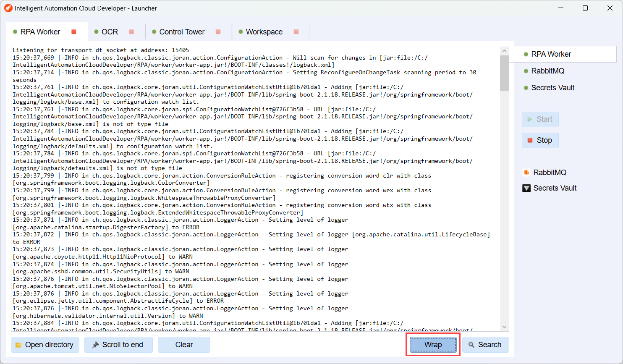Image resolution: width=623 pixels, height=364 pixels.
Task: Click the 'Listening for transport dt_socket' log line
Action: [101, 50]
